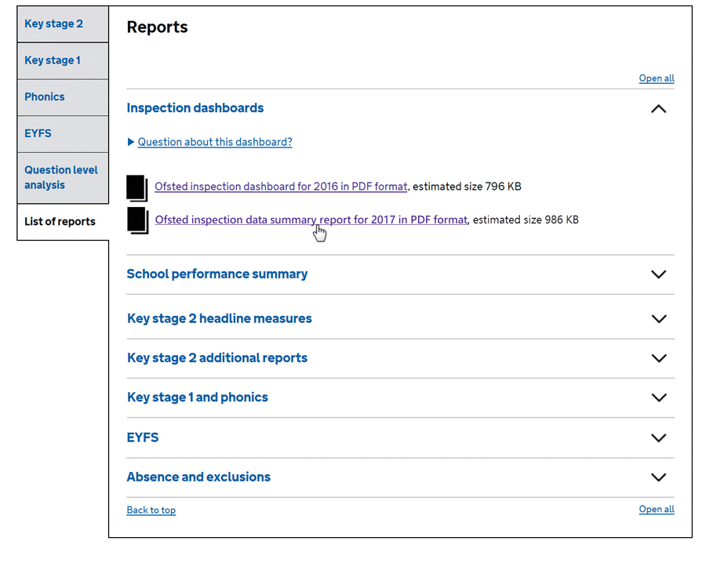Click the top 'Open all' link
The height and width of the screenshot is (588, 706).
click(657, 78)
